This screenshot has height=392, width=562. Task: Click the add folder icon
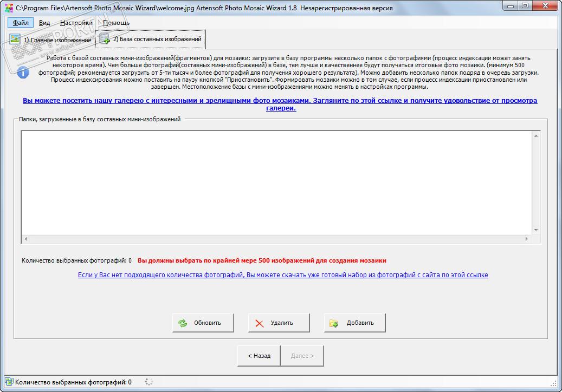tap(334, 323)
